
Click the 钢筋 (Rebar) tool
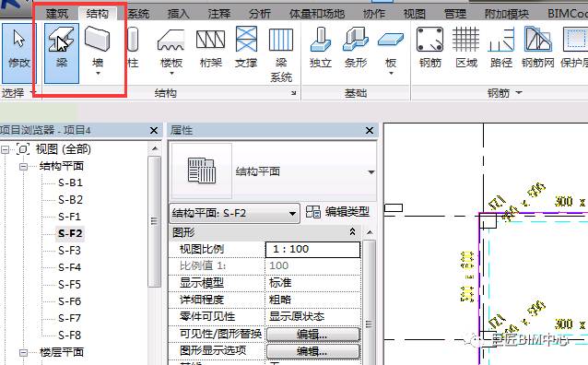click(429, 48)
